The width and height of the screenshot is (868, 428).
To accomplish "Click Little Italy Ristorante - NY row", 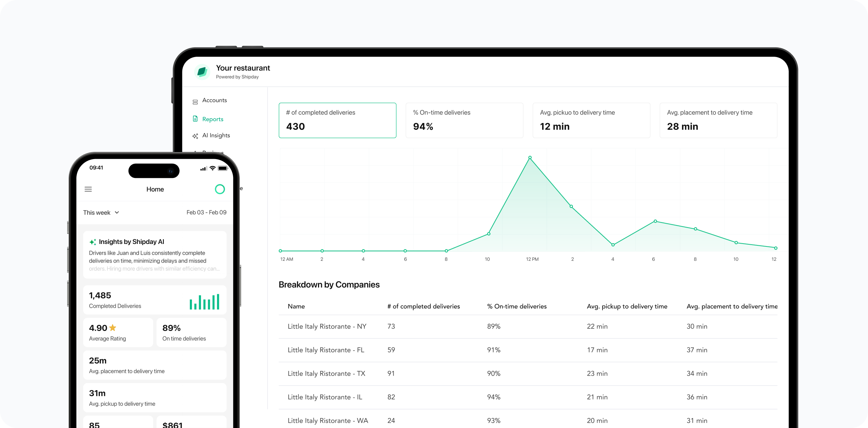I will (327, 326).
